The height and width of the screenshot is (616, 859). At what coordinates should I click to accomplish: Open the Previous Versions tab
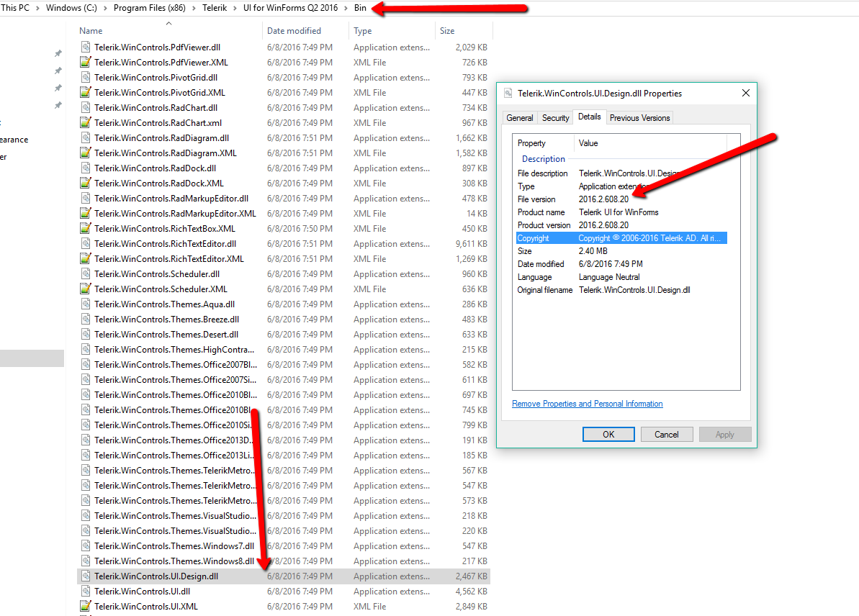tap(639, 118)
